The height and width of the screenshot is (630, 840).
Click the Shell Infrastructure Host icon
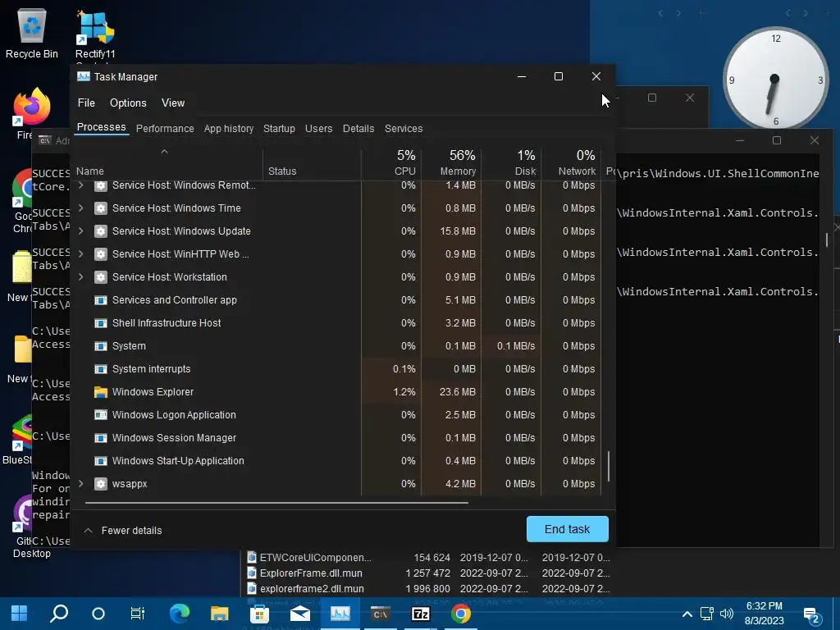tap(101, 323)
